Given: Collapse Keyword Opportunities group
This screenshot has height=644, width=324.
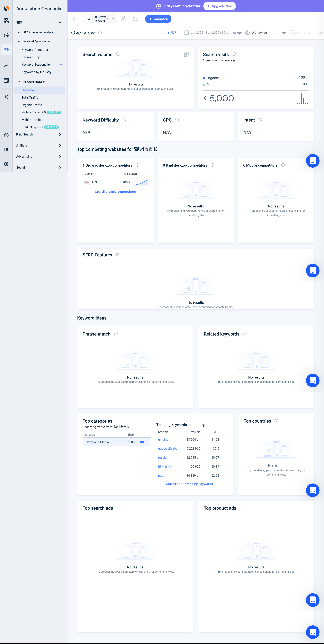Looking at the screenshot, I should tap(19, 41).
